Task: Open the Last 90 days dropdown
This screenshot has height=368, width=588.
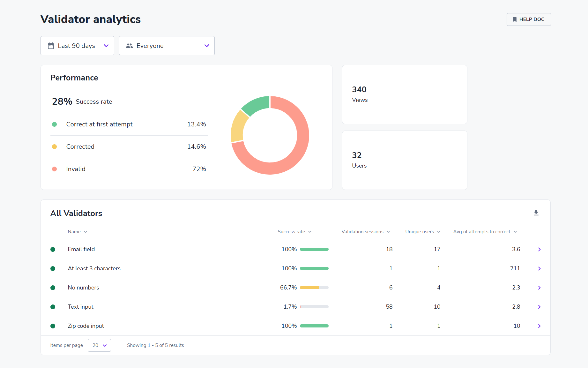Action: [77, 46]
